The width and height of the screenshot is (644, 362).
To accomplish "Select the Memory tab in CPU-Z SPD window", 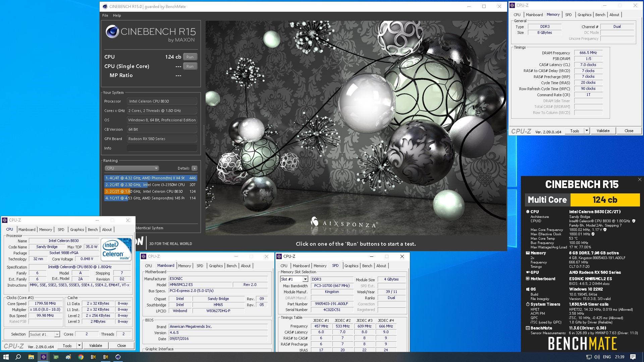I will pos(320,266).
